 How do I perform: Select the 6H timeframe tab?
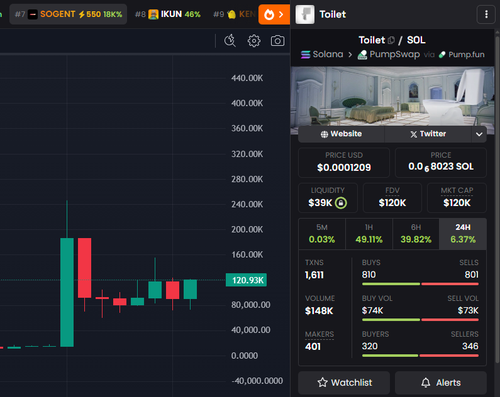(416, 234)
